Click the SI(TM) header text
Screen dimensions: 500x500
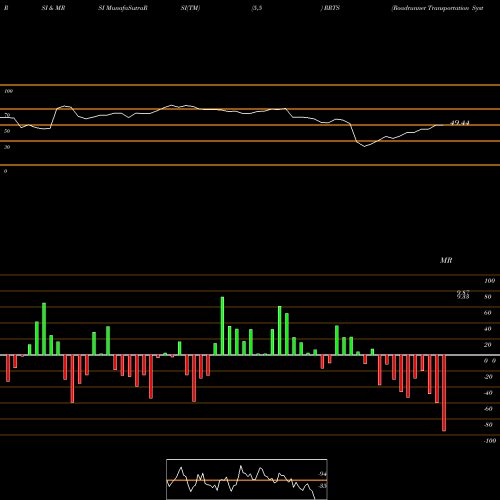[190, 8]
